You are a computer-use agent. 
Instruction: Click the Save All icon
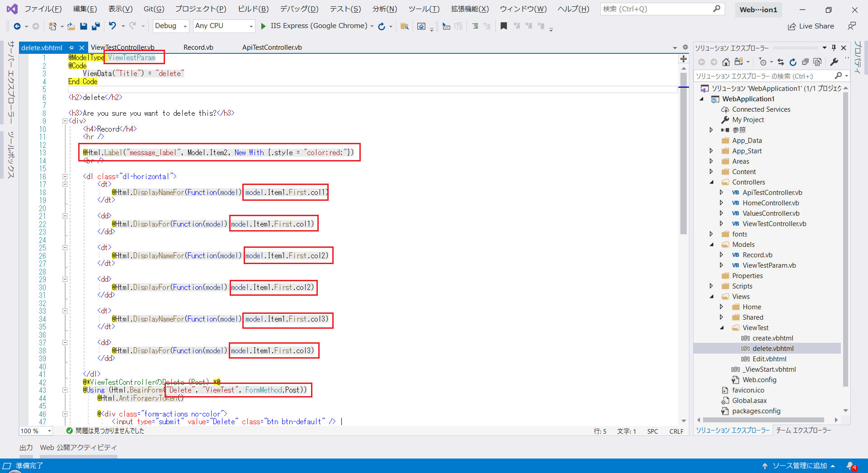95,26
